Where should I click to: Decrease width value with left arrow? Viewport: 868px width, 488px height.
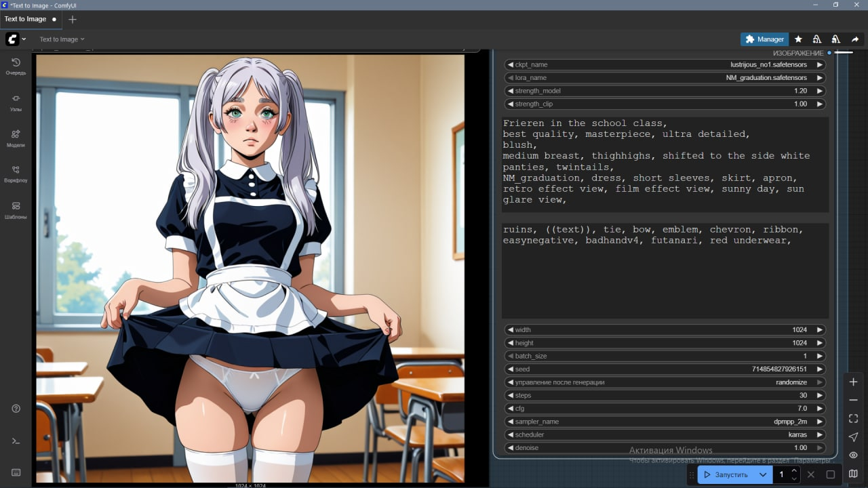[511, 330]
